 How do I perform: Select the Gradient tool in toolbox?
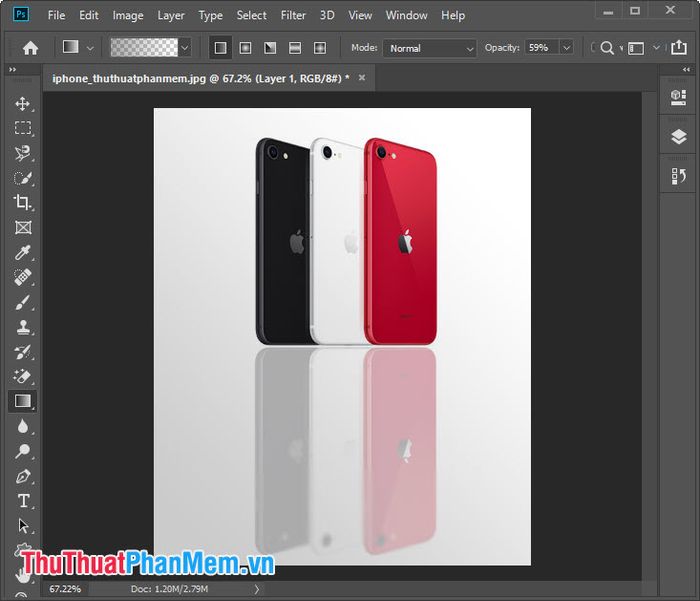point(22,401)
